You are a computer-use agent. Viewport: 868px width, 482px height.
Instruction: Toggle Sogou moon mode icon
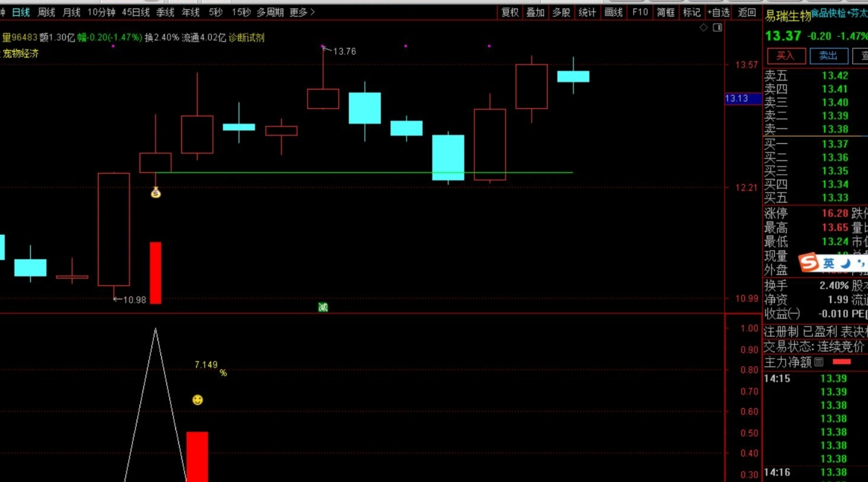tap(845, 263)
